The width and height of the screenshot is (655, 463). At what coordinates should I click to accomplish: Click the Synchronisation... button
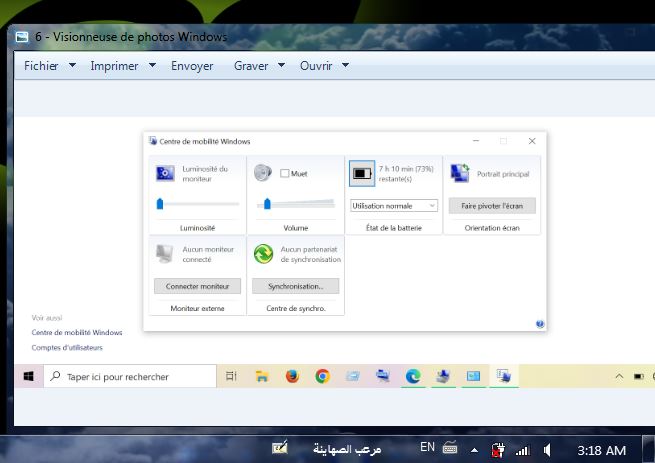click(295, 286)
